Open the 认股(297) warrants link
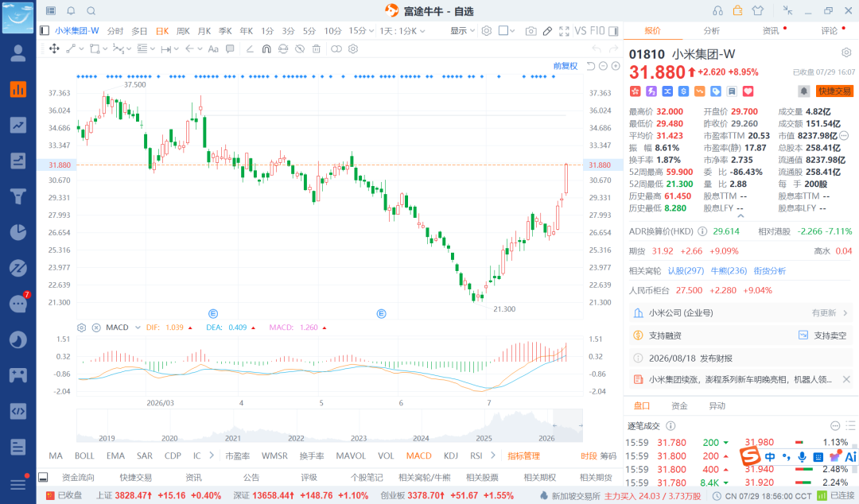This screenshot has height=504, width=859. coord(686,270)
